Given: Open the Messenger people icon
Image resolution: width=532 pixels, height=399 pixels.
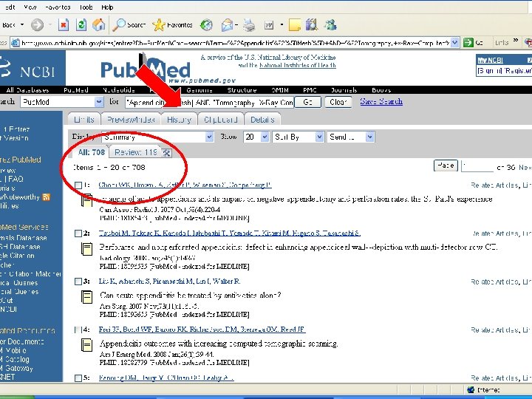Looking at the screenshot, I should coord(330,25).
